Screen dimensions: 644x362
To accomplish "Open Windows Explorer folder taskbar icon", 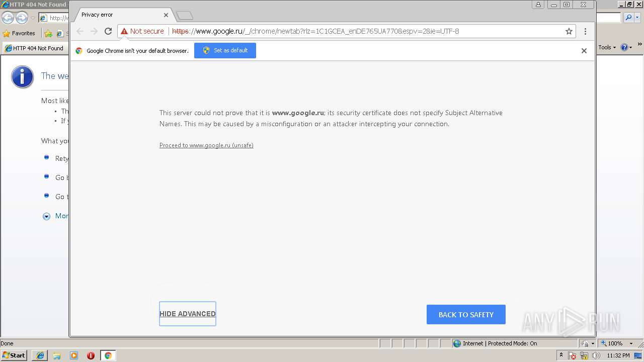I will click(57, 355).
